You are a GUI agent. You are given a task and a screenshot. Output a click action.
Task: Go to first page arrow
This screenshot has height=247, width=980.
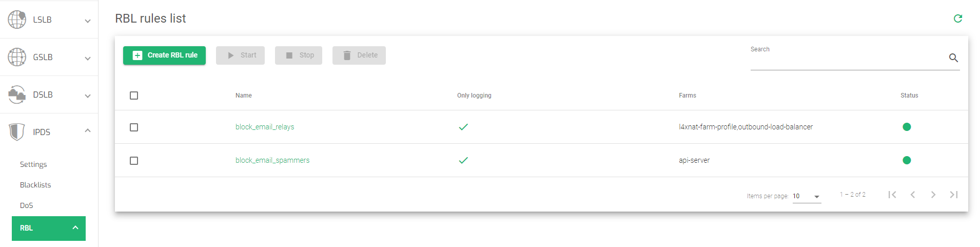point(892,195)
